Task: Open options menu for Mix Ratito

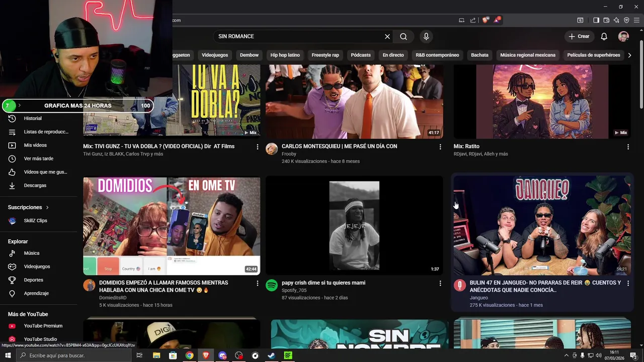Action: (x=628, y=147)
